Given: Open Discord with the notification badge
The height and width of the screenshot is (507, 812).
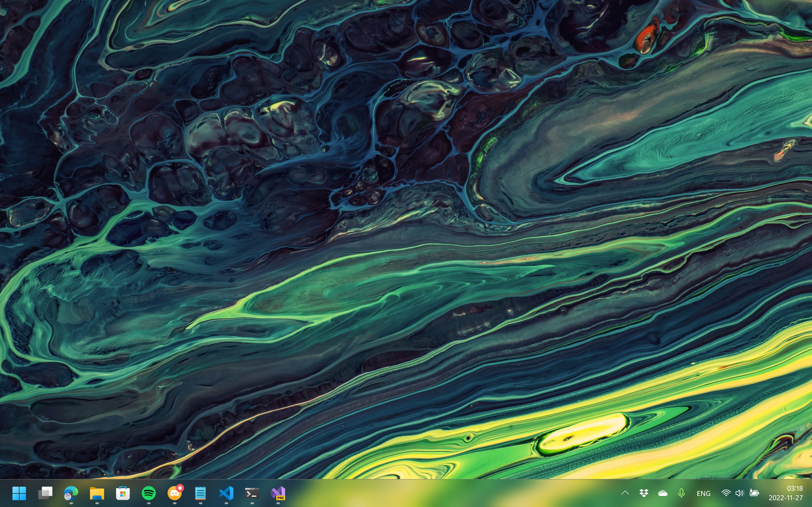Looking at the screenshot, I should [175, 493].
